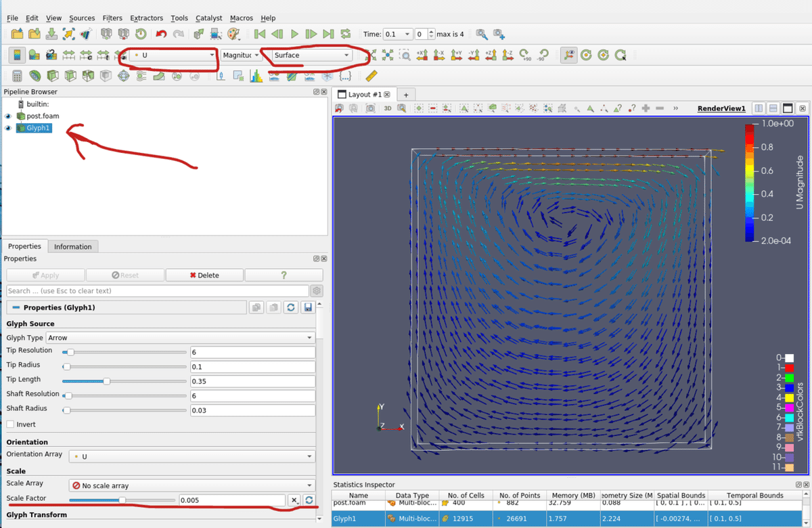Open the Catalyst menu
Image resolution: width=812 pixels, height=528 pixels.
[x=208, y=18]
